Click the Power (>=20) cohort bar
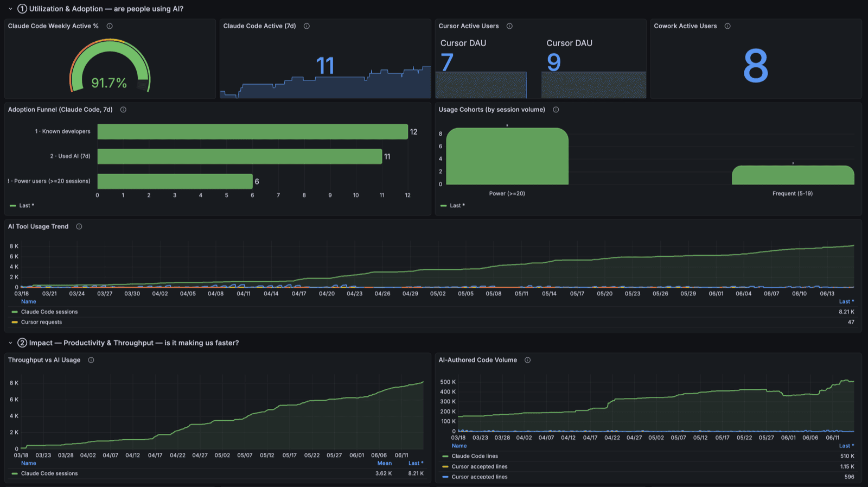Image resolution: width=868 pixels, height=487 pixels. pyautogui.click(x=507, y=156)
